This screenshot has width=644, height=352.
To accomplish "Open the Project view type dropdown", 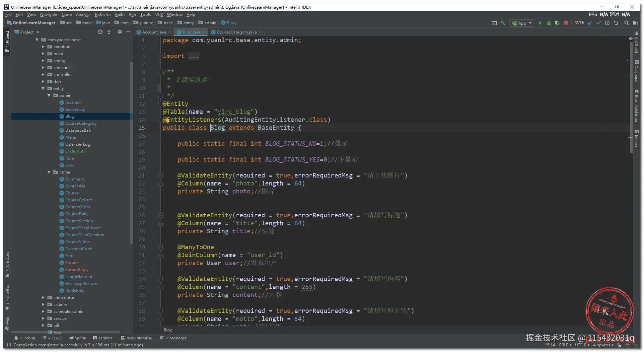I will point(27,32).
